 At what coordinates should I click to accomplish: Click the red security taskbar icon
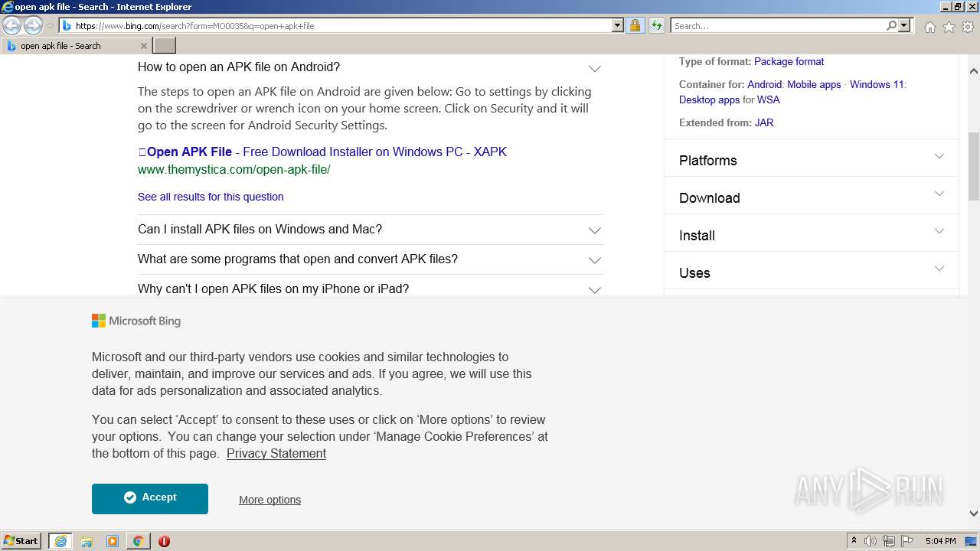[164, 541]
